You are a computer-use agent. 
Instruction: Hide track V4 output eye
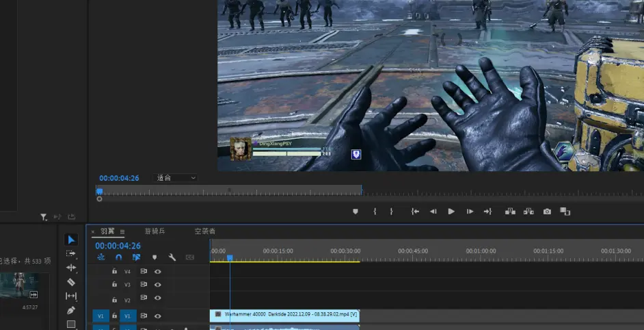[x=158, y=272]
